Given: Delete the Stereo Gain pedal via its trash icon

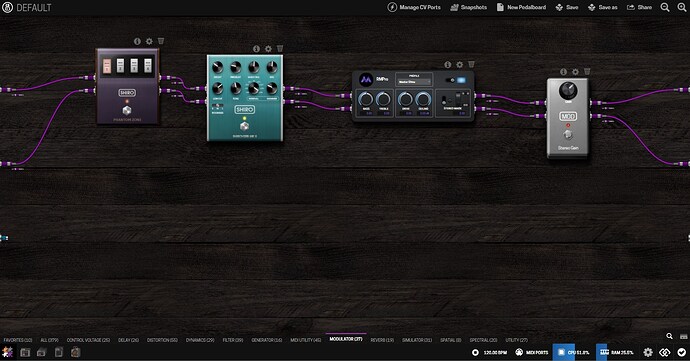Looking at the screenshot, I should [x=587, y=71].
